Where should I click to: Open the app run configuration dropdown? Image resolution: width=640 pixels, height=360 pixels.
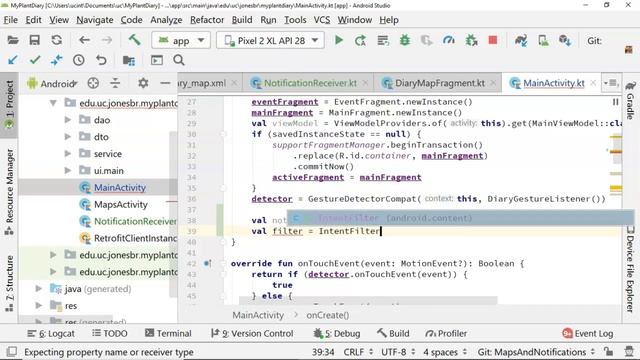(x=181, y=40)
